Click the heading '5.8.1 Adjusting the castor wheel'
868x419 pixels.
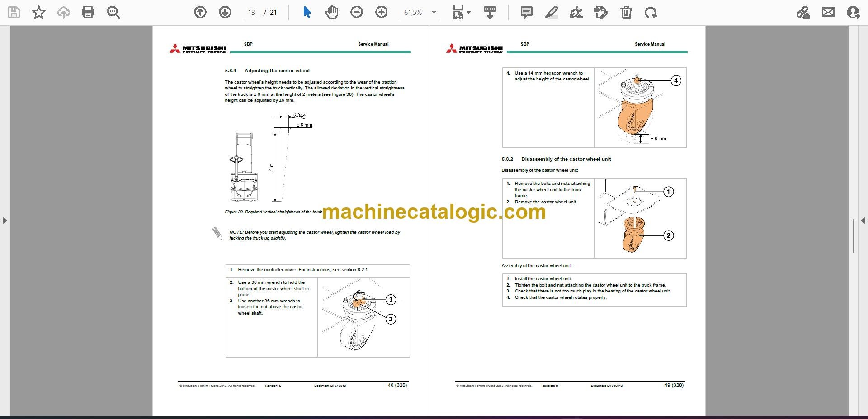click(x=267, y=71)
